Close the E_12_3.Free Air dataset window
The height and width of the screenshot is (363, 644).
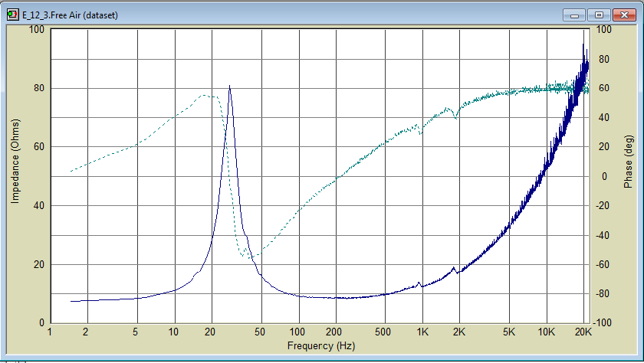point(624,15)
